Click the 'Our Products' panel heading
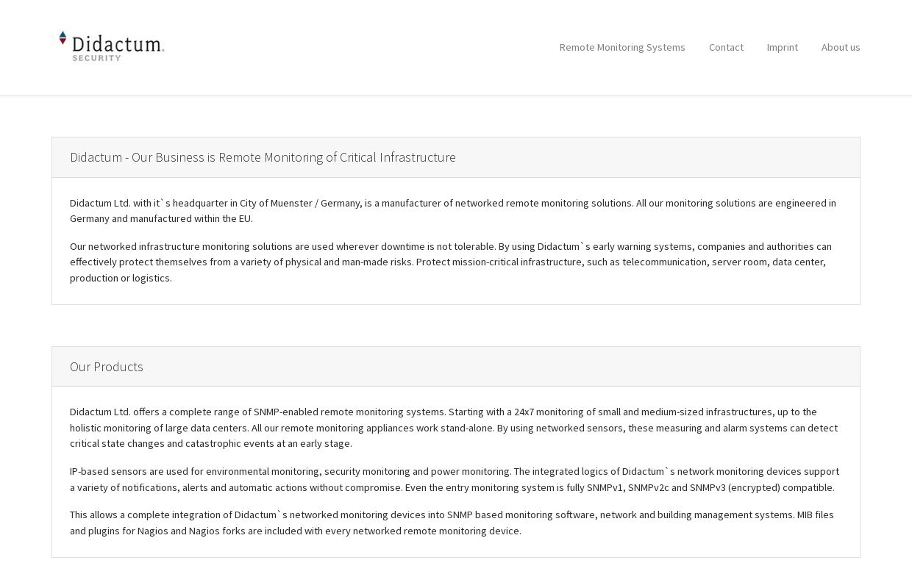 [x=107, y=366]
